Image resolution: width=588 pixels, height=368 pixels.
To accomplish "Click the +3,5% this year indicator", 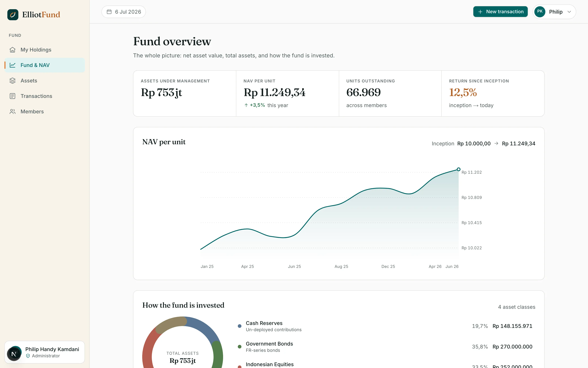I will pyautogui.click(x=266, y=105).
